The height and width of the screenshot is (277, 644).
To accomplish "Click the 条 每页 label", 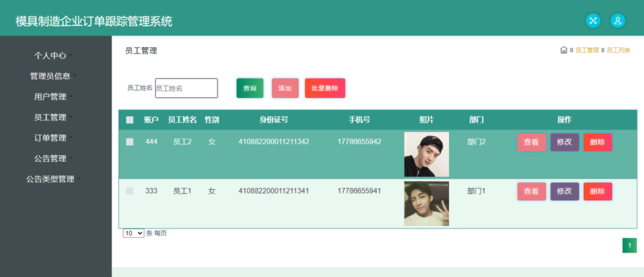I will pyautogui.click(x=157, y=233).
